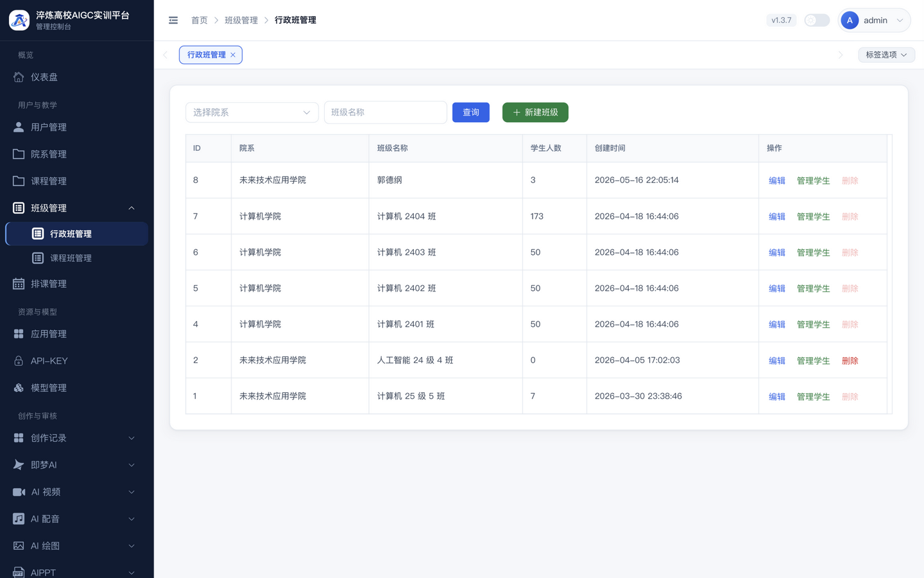Image resolution: width=924 pixels, height=578 pixels.
Task: Expand the 即梦AI submenu chevron
Action: [x=132, y=465]
